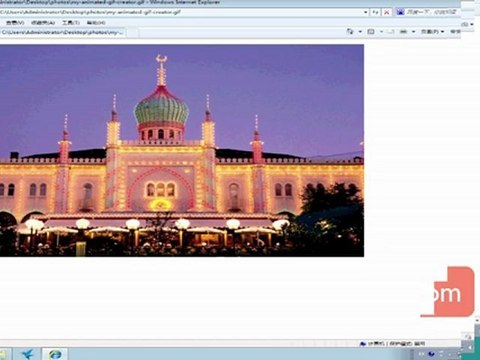
Task: Open the 查看(V) View menu
Action: pos(15,23)
